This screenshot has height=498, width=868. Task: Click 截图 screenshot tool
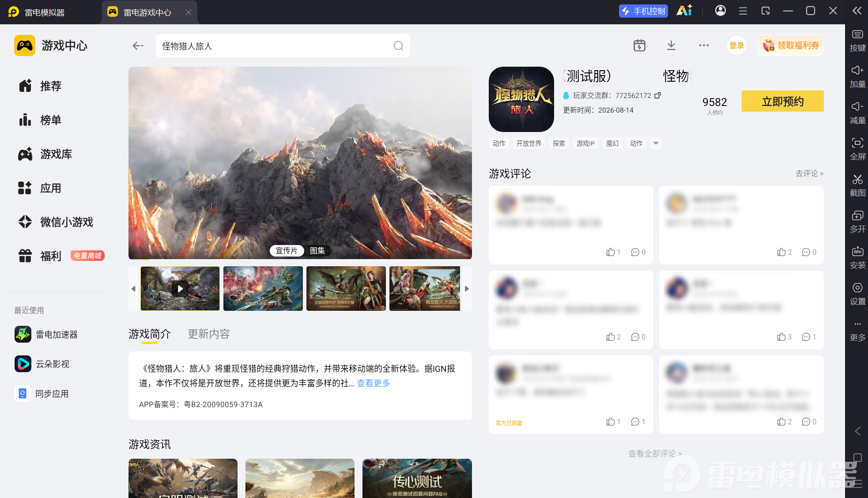point(857,186)
